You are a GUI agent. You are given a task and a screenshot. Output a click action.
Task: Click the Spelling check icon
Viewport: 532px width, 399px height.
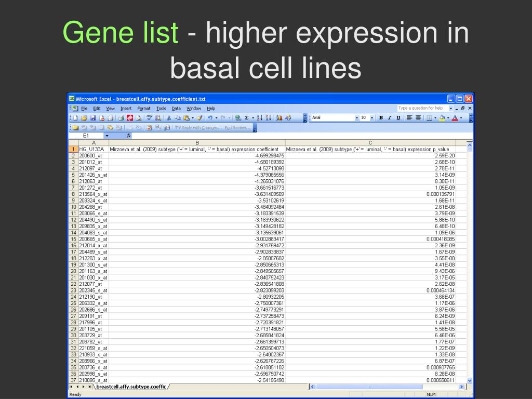coord(149,118)
